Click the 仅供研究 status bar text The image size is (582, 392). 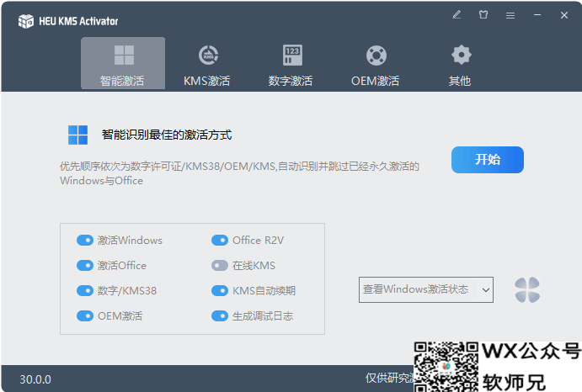point(390,378)
